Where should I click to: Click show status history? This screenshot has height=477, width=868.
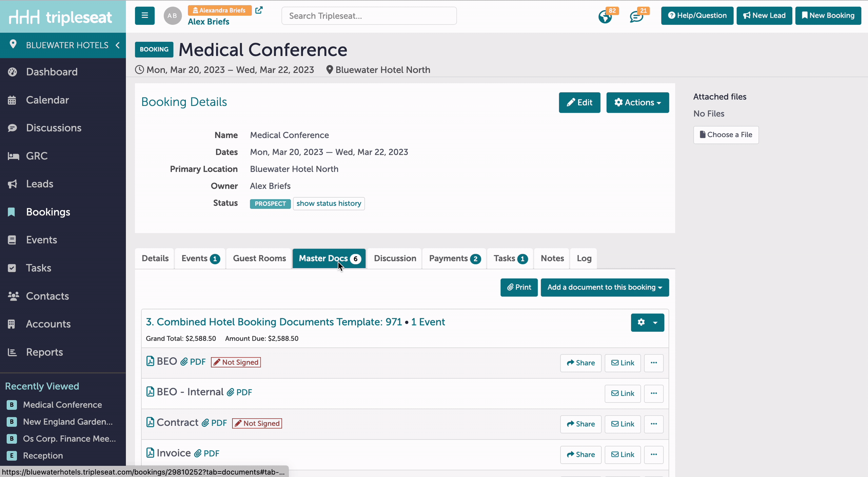(x=329, y=204)
